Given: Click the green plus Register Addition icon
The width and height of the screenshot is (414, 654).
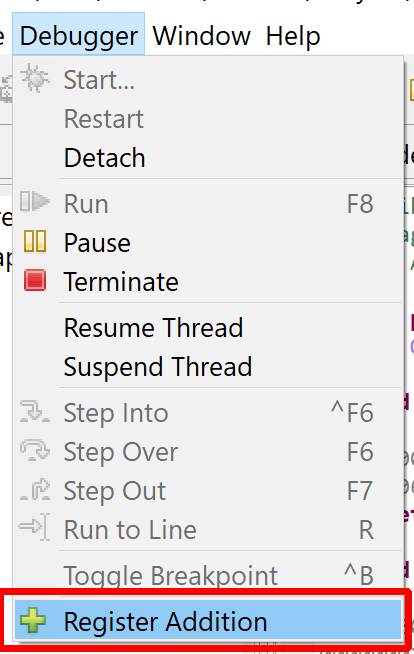Looking at the screenshot, I should click(33, 620).
